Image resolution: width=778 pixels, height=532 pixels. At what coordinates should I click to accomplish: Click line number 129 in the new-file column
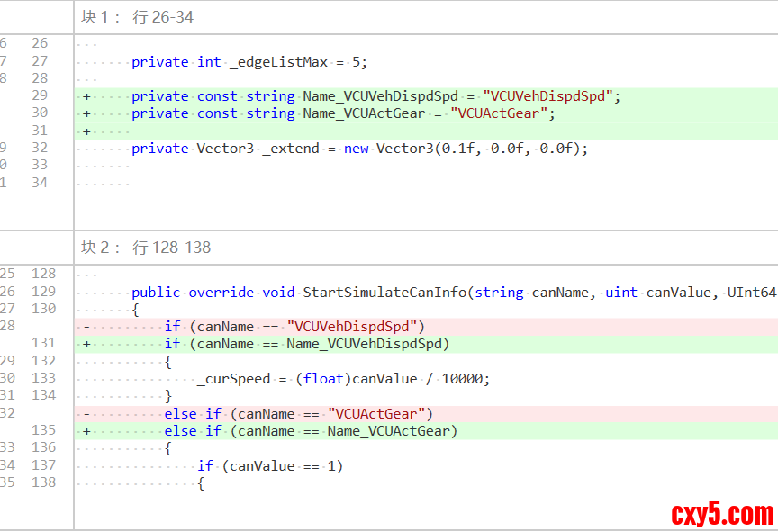point(43,292)
